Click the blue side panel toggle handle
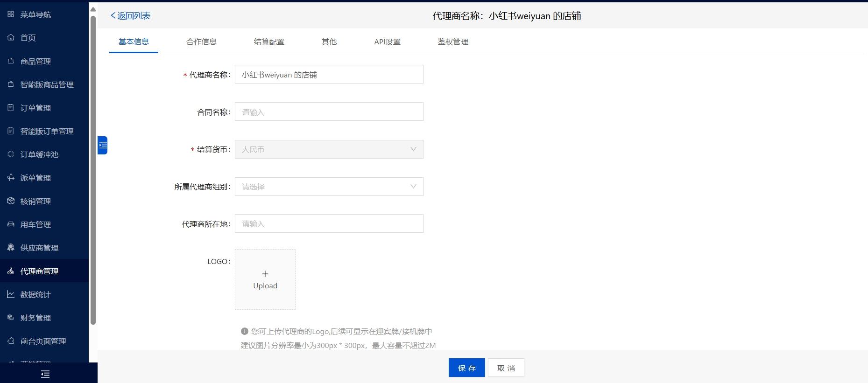This screenshot has width=868, height=383. 103,145
